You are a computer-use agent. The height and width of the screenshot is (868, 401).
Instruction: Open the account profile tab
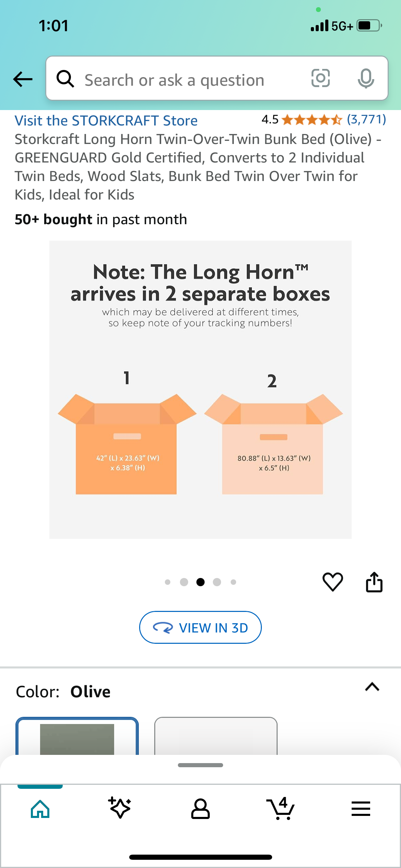coord(200,809)
